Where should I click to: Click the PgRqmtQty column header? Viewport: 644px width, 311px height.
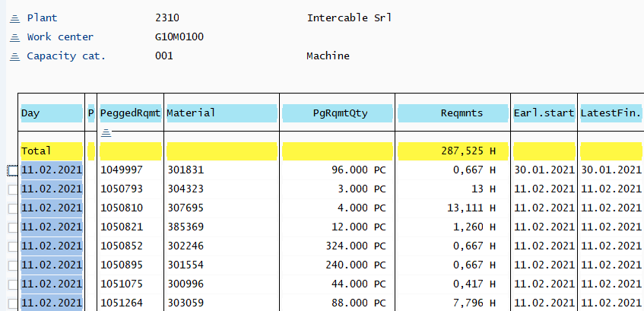pyautogui.click(x=337, y=113)
